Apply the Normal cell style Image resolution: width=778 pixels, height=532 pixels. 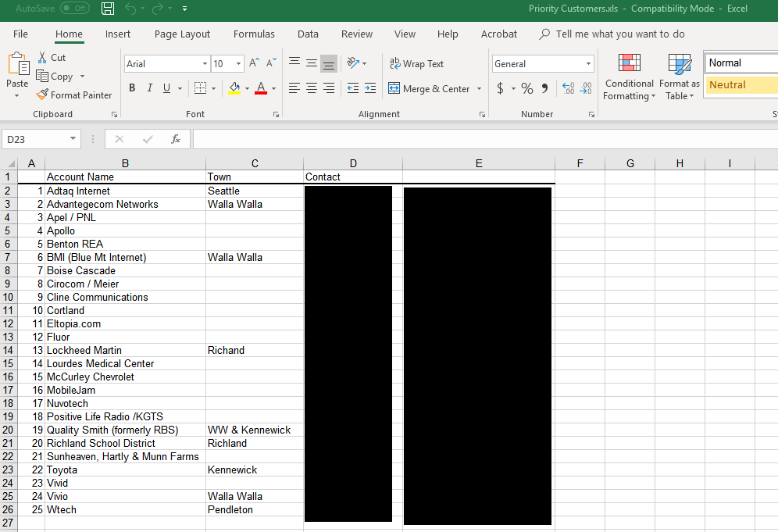(x=741, y=63)
